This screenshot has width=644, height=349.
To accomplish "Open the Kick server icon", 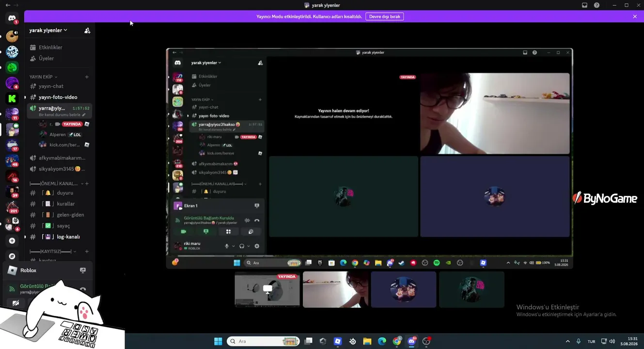I will (12, 98).
